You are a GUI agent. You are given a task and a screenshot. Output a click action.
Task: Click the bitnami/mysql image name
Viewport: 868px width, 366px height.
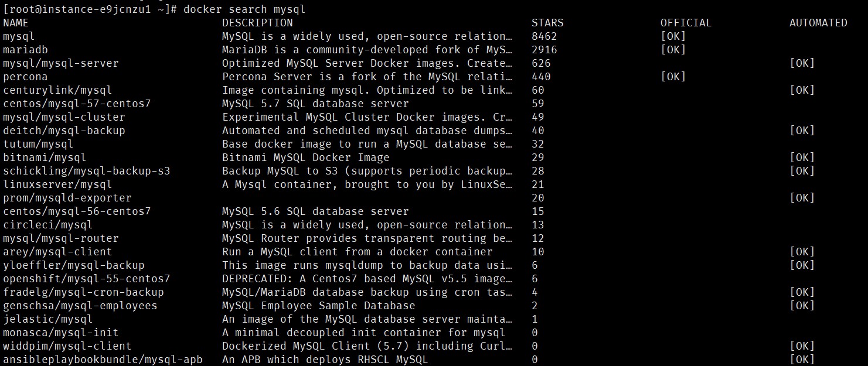(x=45, y=158)
